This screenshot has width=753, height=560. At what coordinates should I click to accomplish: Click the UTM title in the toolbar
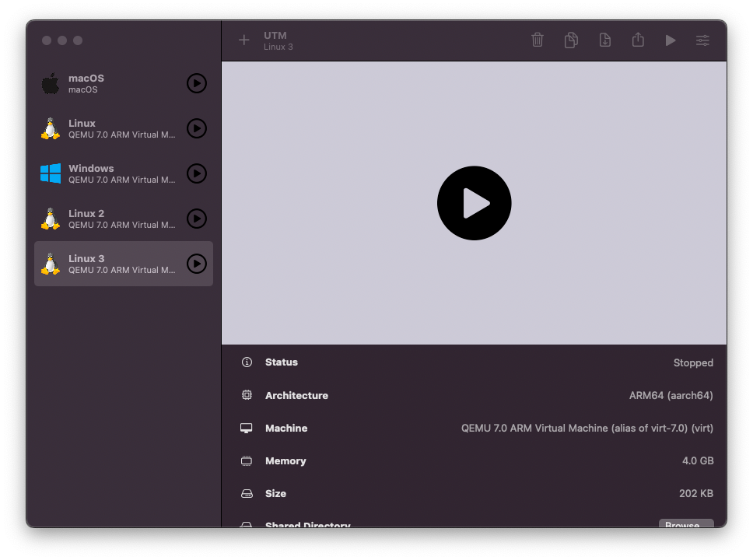[275, 36]
